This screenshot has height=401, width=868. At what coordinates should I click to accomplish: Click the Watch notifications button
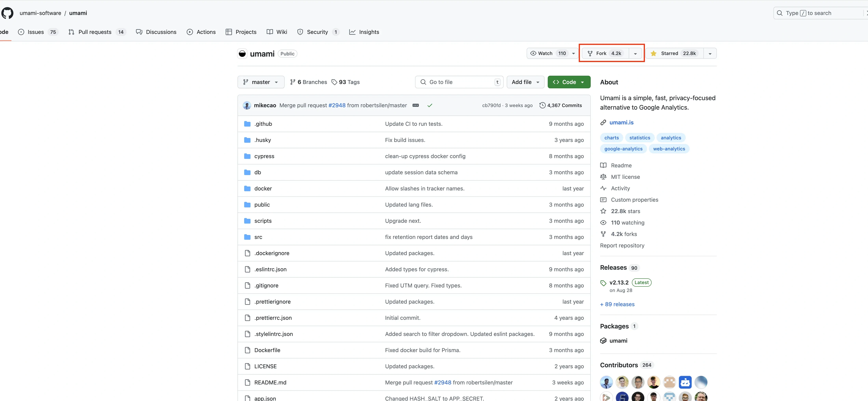[548, 54]
